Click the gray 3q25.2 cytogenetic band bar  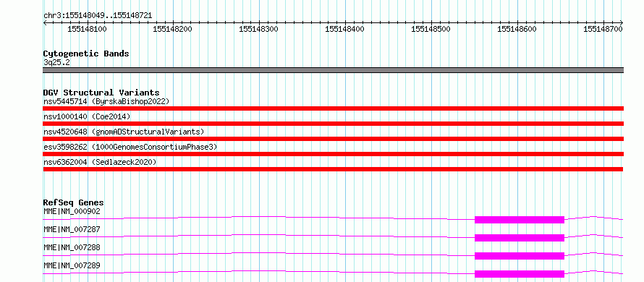click(x=333, y=70)
